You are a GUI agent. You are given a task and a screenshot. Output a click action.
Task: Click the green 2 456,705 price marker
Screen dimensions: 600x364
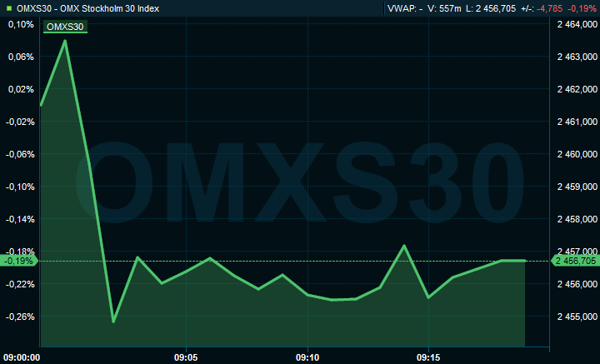point(575,262)
